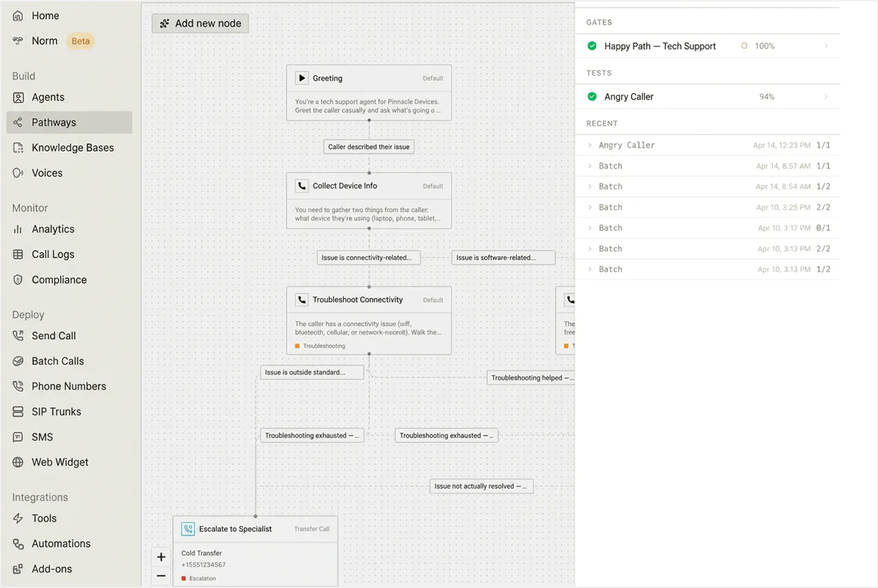Viewport: 878px width, 588px height.
Task: Select the Voices icon in sidebar
Action: (x=18, y=173)
